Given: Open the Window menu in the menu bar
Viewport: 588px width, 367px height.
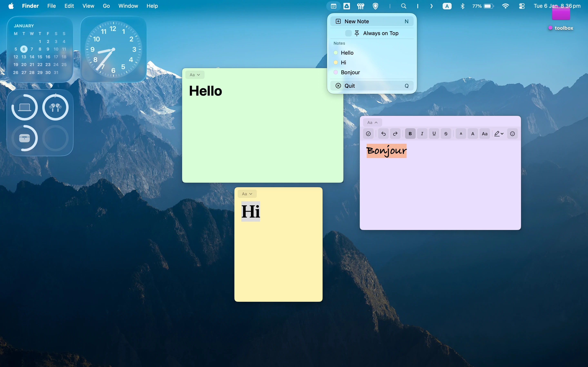Looking at the screenshot, I should tap(128, 6).
